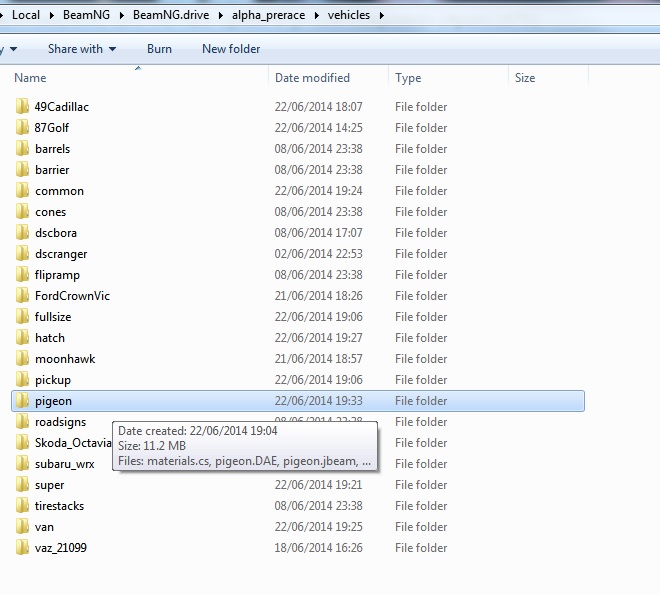
Task: Select the FordCrownVic folder name
Action: point(72,296)
